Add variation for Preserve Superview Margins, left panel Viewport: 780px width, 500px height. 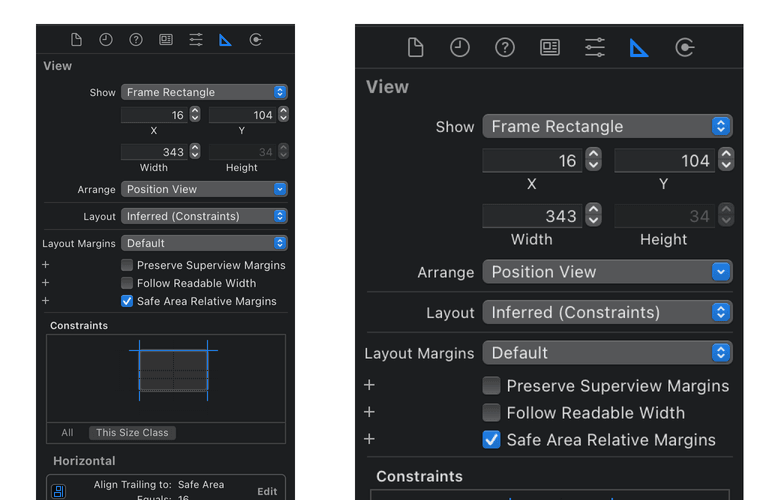tap(46, 265)
